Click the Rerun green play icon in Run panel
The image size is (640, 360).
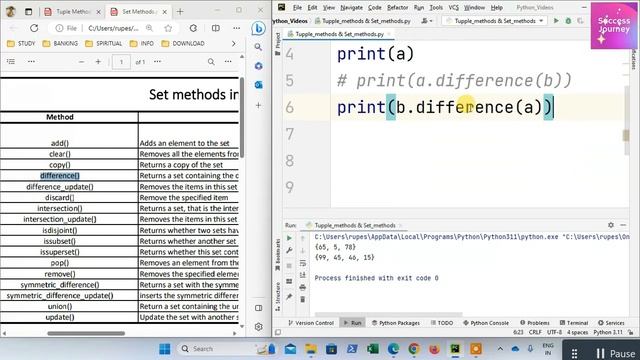(x=289, y=238)
